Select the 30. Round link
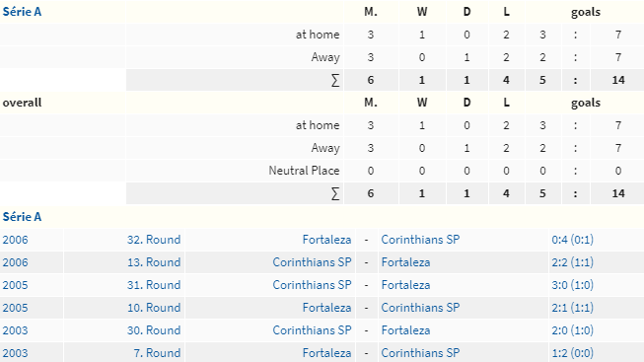 point(154,330)
